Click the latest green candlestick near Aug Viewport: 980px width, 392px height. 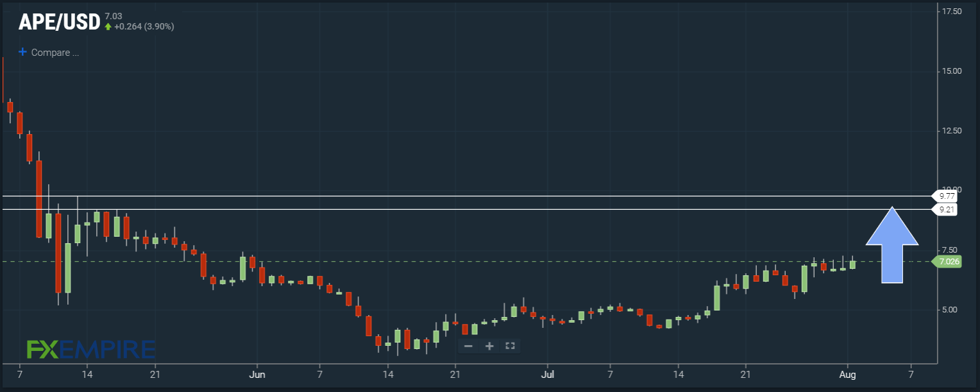pos(852,264)
